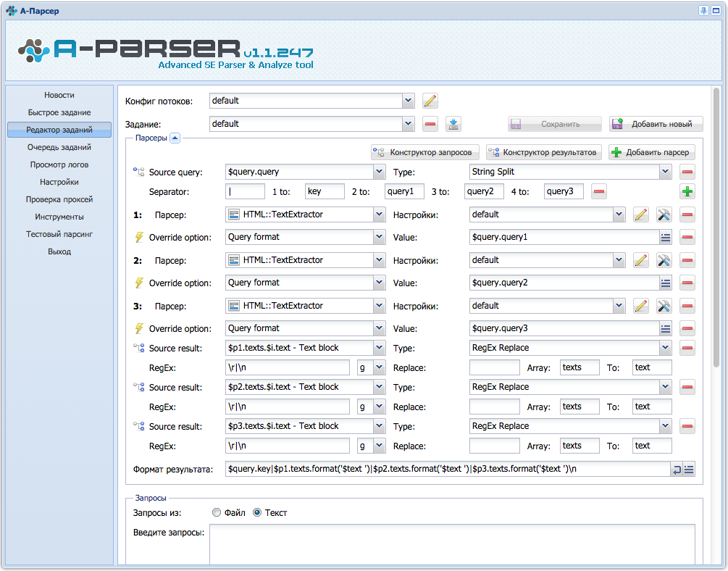Remove the $query.query2 override option

point(687,283)
